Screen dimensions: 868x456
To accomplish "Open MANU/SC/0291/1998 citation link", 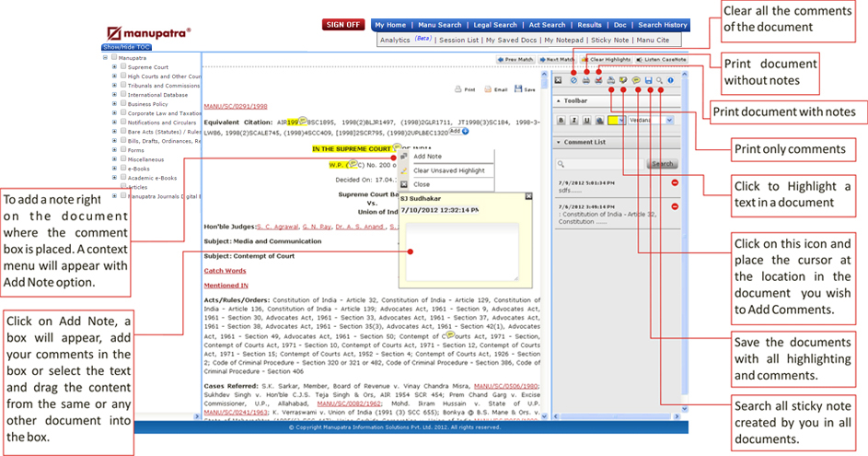I will (236, 106).
